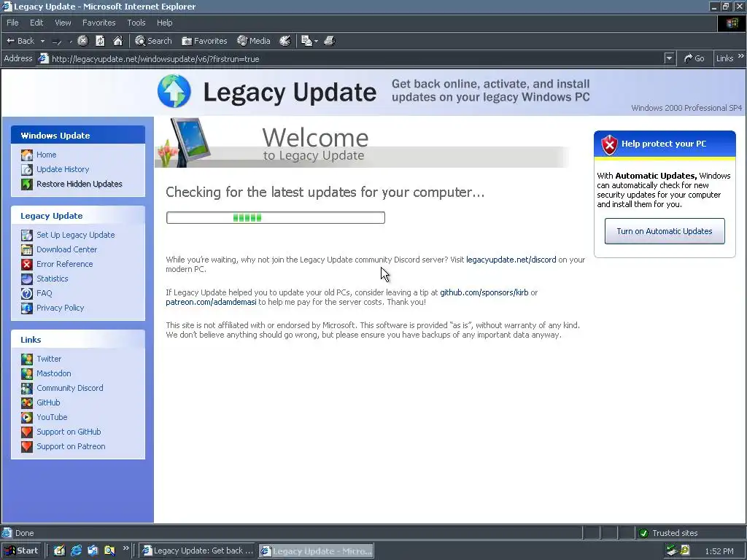747x560 pixels.
Task: Click the Outlook Express quick launch icon
Action: pyautogui.click(x=93, y=551)
